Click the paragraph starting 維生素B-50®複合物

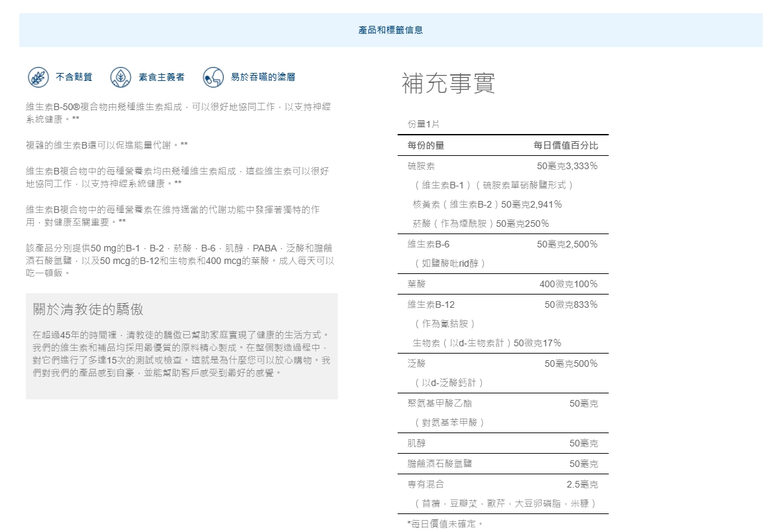(x=178, y=113)
